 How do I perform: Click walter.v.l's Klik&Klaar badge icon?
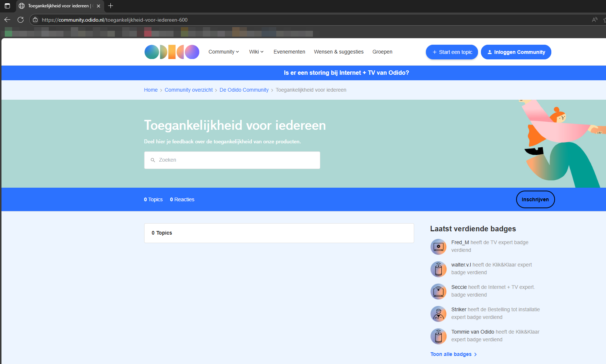point(438,269)
